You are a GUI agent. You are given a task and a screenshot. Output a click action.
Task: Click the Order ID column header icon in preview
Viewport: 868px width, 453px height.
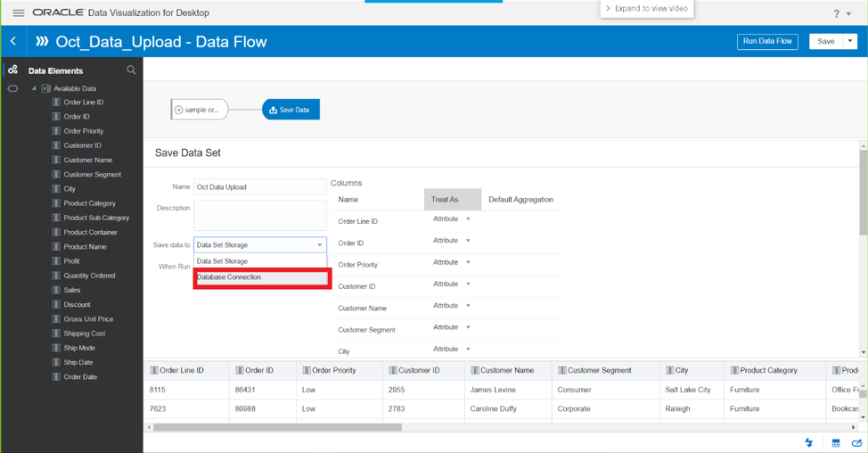coord(240,370)
